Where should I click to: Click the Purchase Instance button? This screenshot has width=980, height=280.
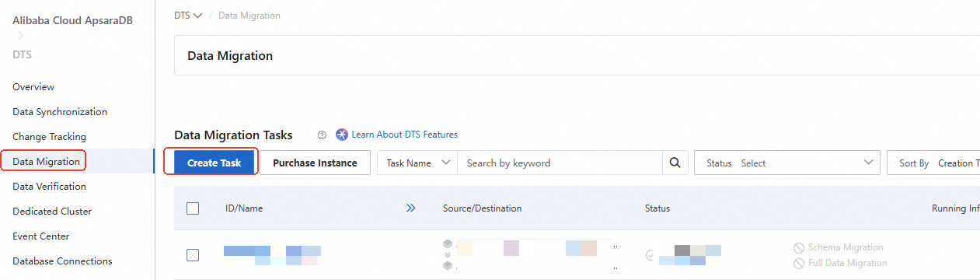pyautogui.click(x=315, y=163)
